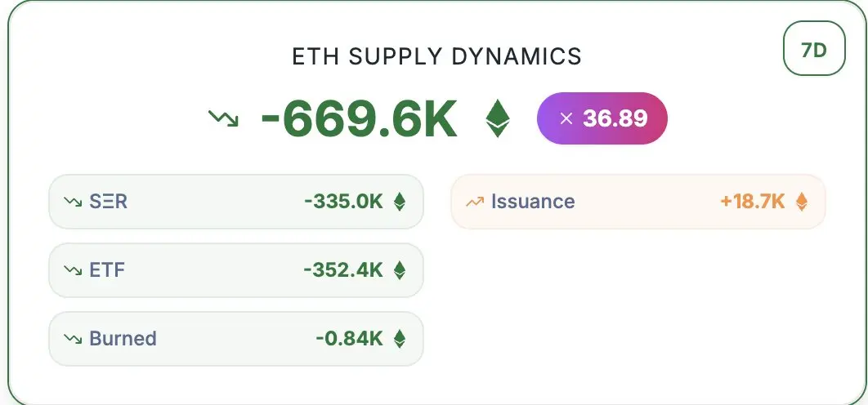Open the SΞR row card
868x405 pixels.
click(x=236, y=202)
